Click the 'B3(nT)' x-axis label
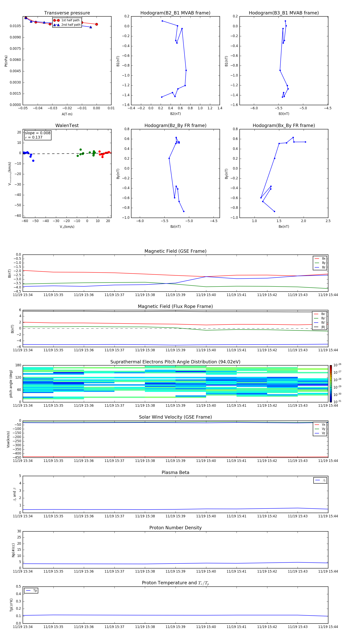 pos(284,114)
